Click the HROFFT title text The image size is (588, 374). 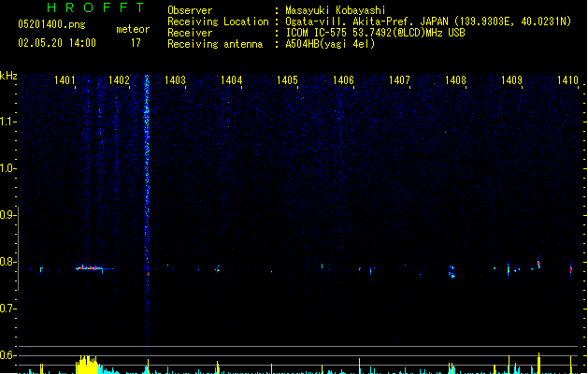tap(96, 7)
